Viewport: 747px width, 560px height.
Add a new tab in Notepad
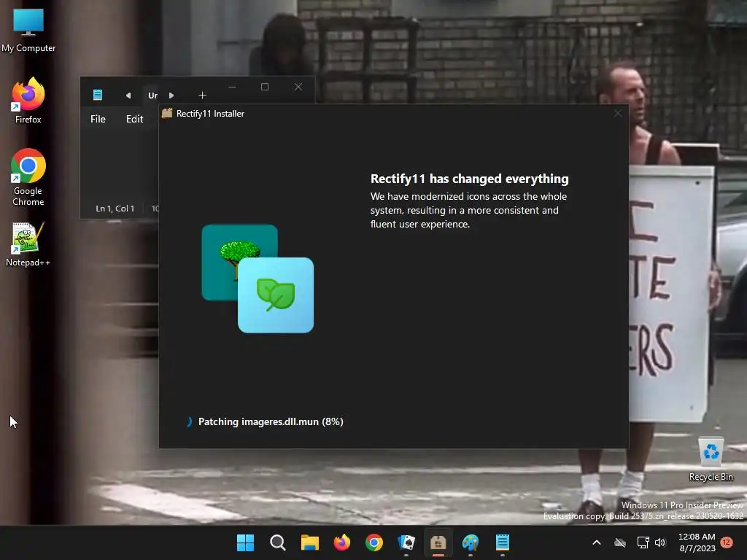(x=203, y=96)
